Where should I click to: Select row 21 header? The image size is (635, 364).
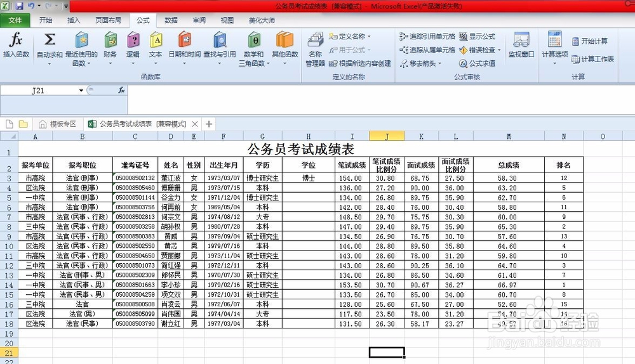pyautogui.click(x=9, y=353)
